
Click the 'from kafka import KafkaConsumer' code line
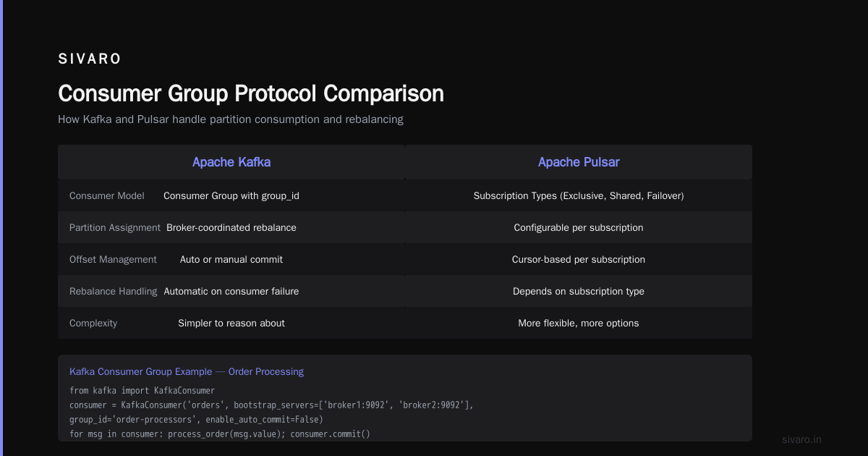pos(142,390)
